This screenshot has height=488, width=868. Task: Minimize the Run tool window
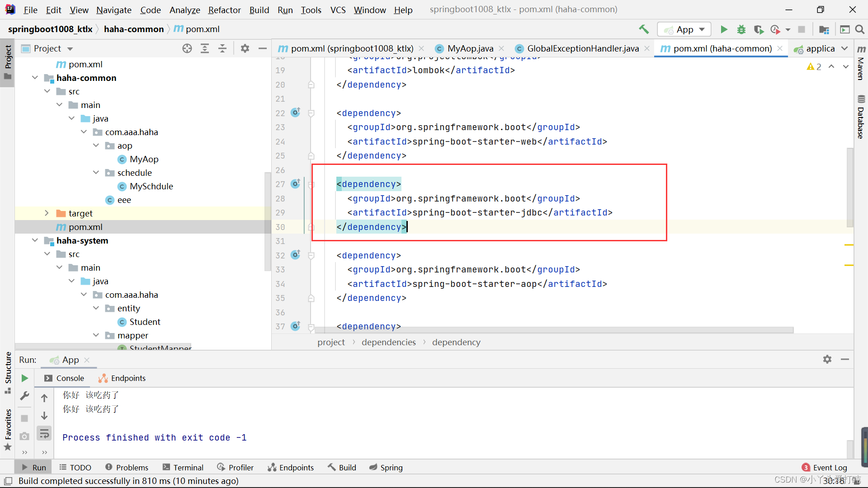845,359
